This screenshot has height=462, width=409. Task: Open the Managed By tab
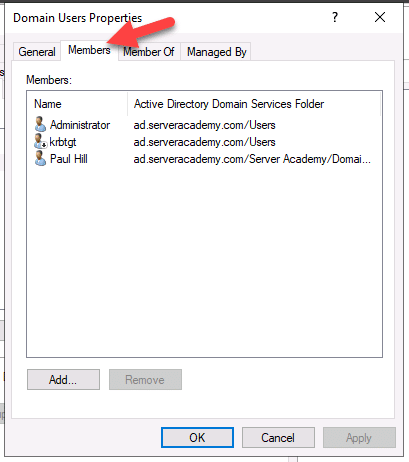[x=216, y=52]
